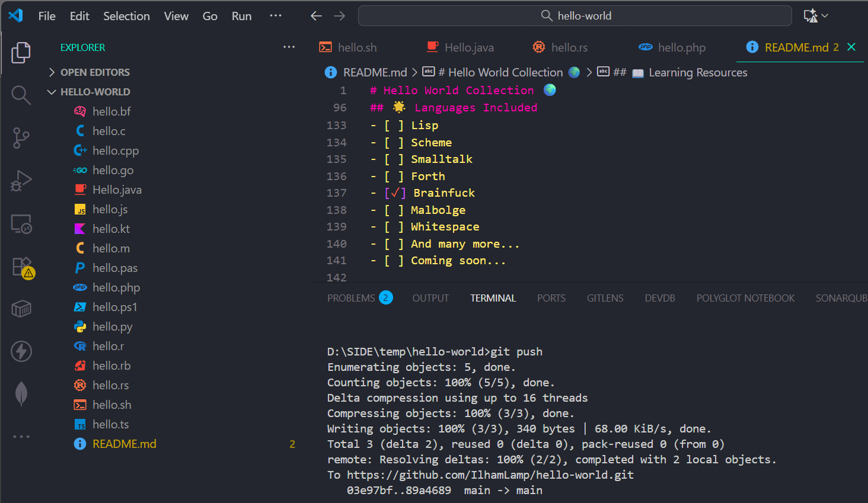Screen dimensions: 868x503
Task: Open the Source Control view
Action: click(x=21, y=137)
